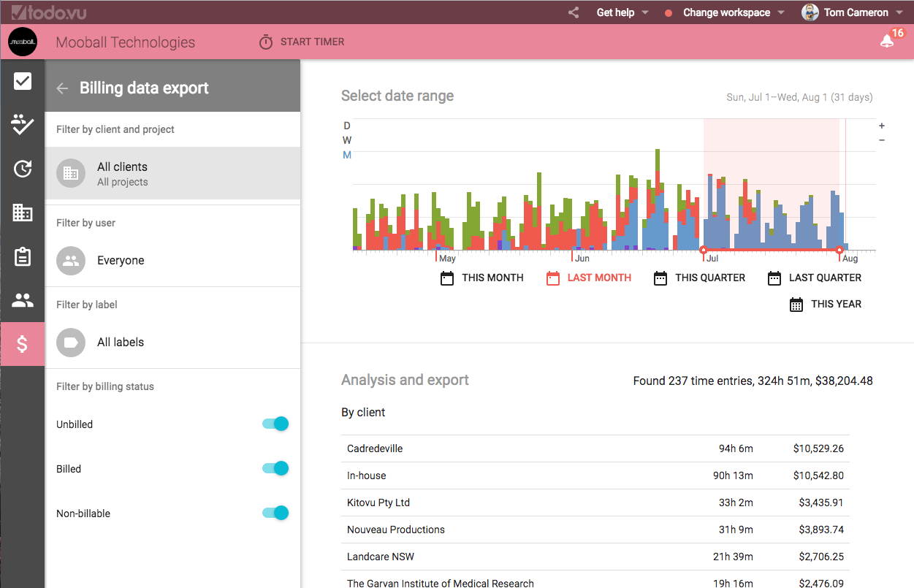Open the team tasks checkmark icon in sidebar
This screenshot has width=914, height=588.
pyautogui.click(x=23, y=125)
